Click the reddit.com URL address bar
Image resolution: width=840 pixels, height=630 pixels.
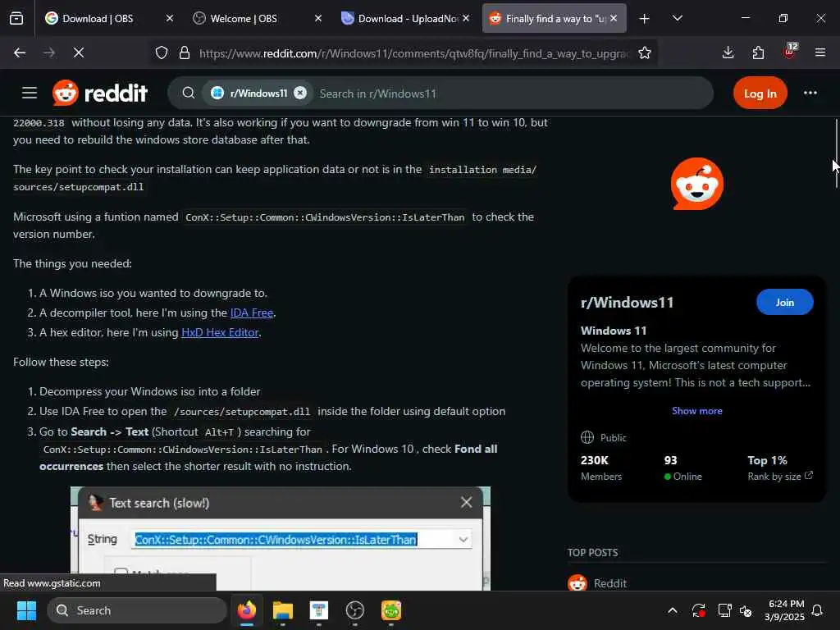(x=413, y=53)
